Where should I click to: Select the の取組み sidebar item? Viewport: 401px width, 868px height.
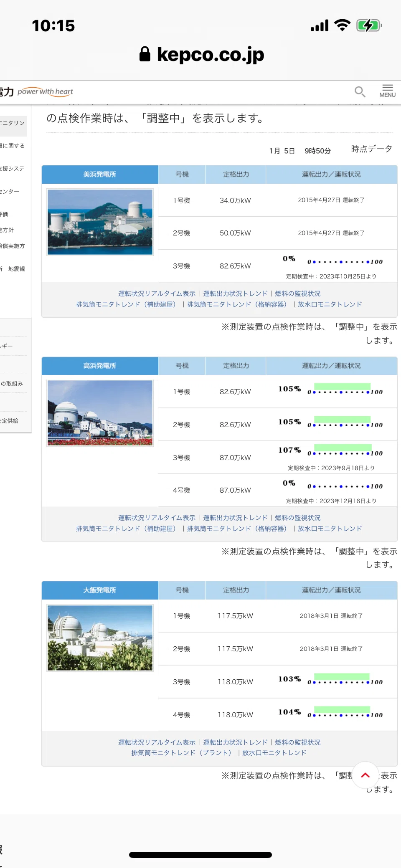pos(12,384)
